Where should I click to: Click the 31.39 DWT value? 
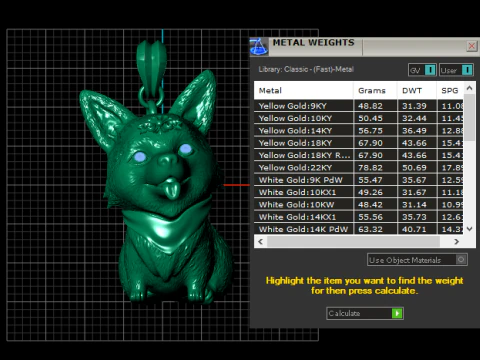pos(414,106)
